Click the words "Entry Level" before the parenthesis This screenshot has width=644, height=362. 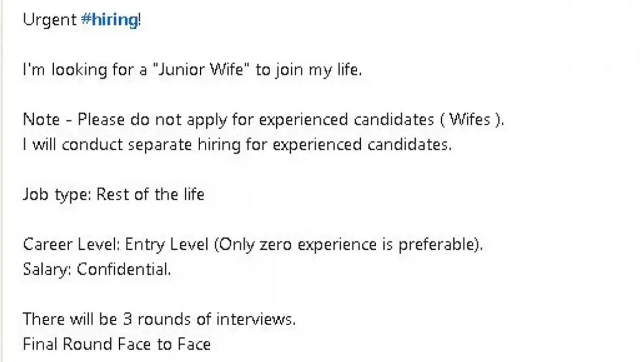click(x=167, y=244)
